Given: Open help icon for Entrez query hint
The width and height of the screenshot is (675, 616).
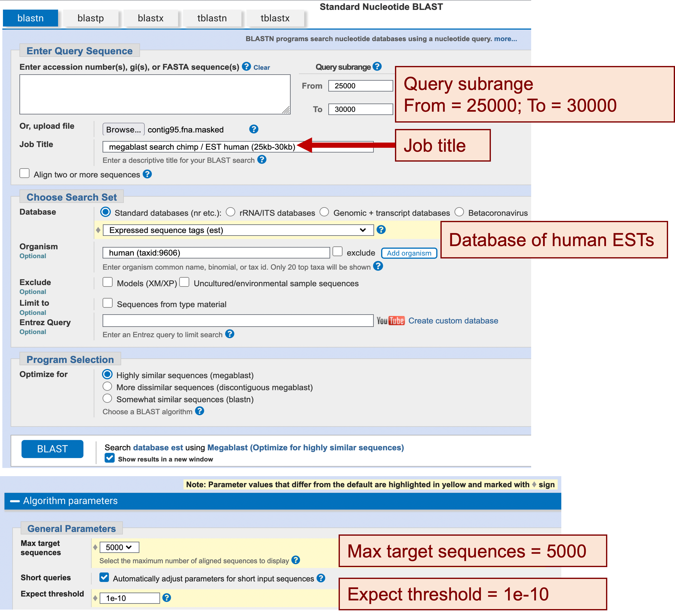Looking at the screenshot, I should click(x=230, y=334).
